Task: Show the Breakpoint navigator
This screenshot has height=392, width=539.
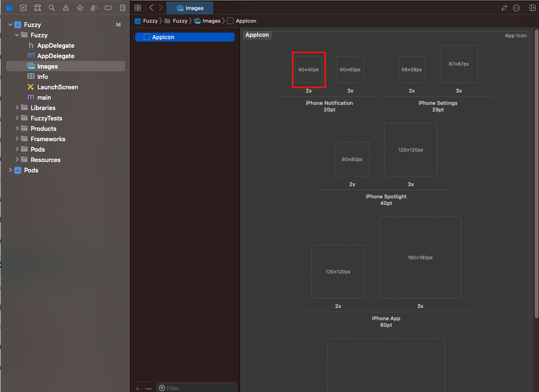Action: coord(108,8)
